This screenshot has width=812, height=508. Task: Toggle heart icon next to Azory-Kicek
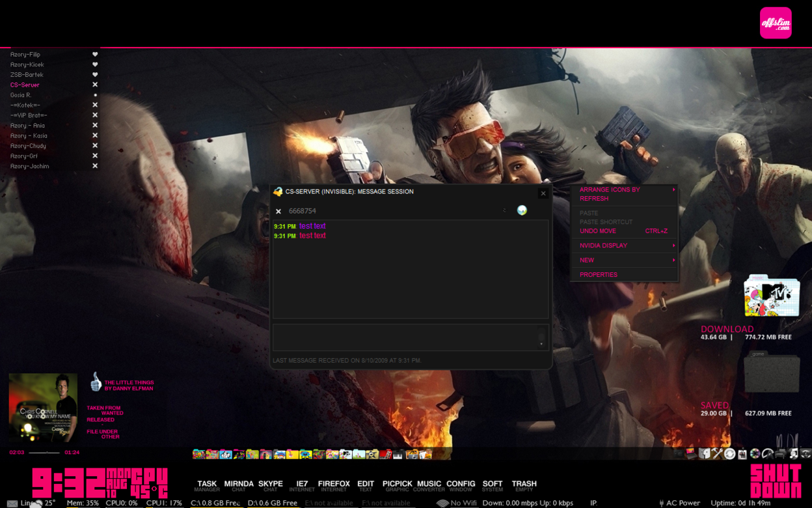tap(95, 64)
